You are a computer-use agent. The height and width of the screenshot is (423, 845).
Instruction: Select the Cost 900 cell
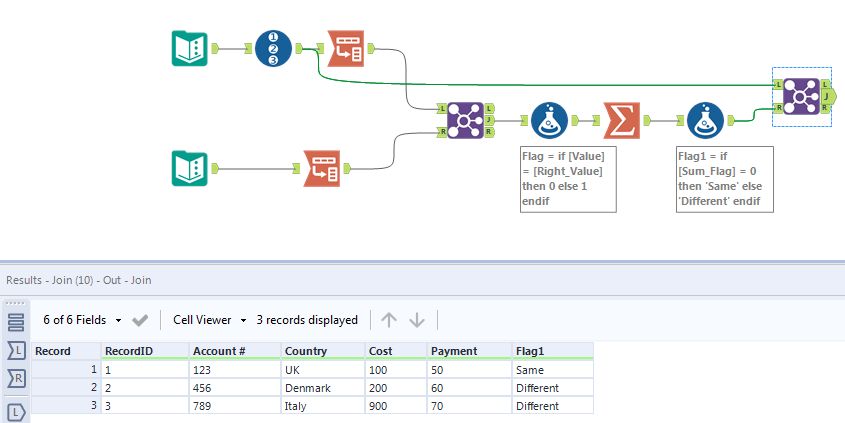click(x=396, y=406)
